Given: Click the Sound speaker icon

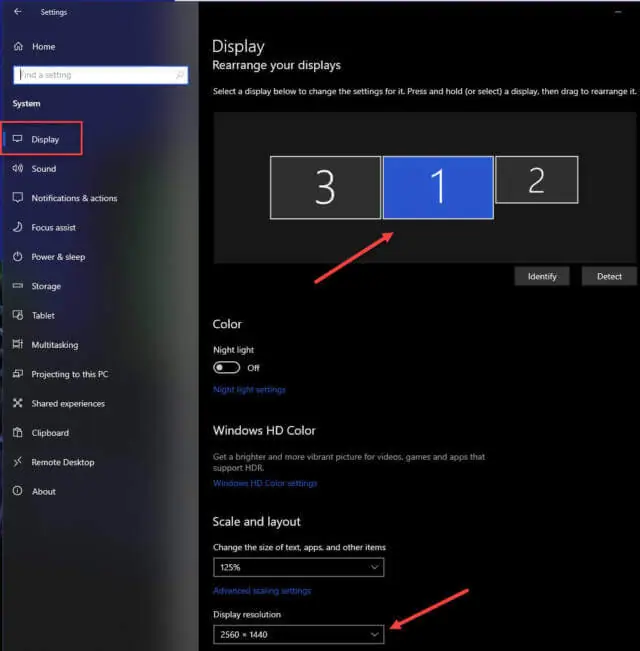Looking at the screenshot, I should click(17, 168).
